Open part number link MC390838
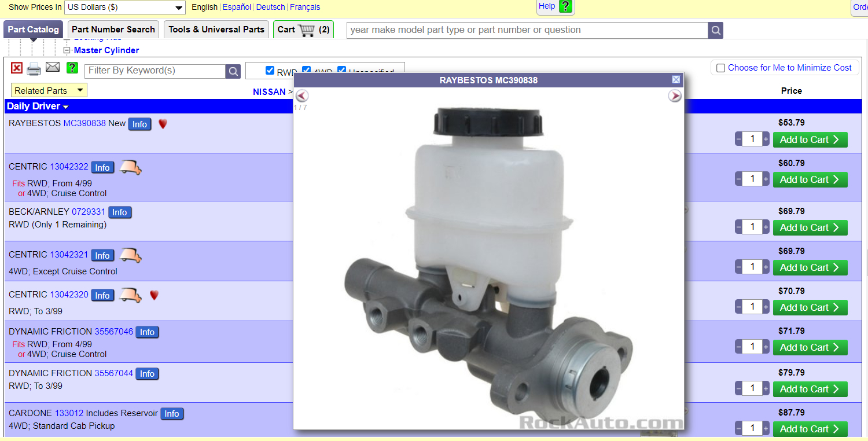 coord(84,123)
